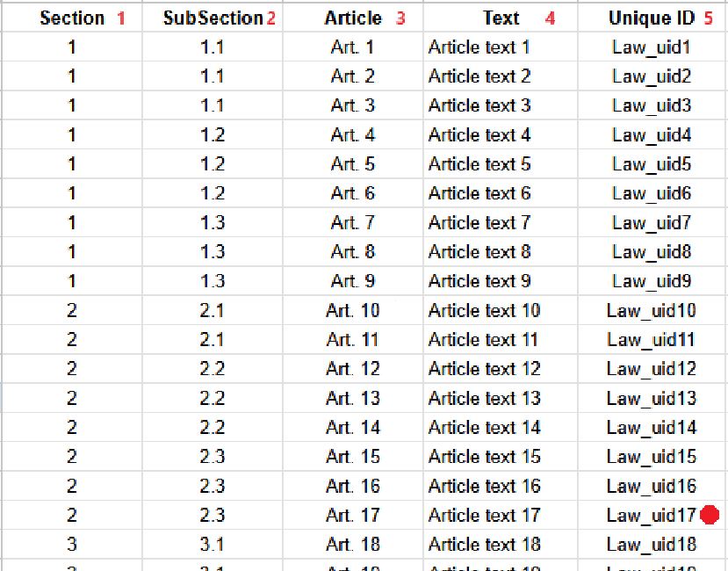Select the Art. 18 cell
728x571 pixels.
click(353, 545)
